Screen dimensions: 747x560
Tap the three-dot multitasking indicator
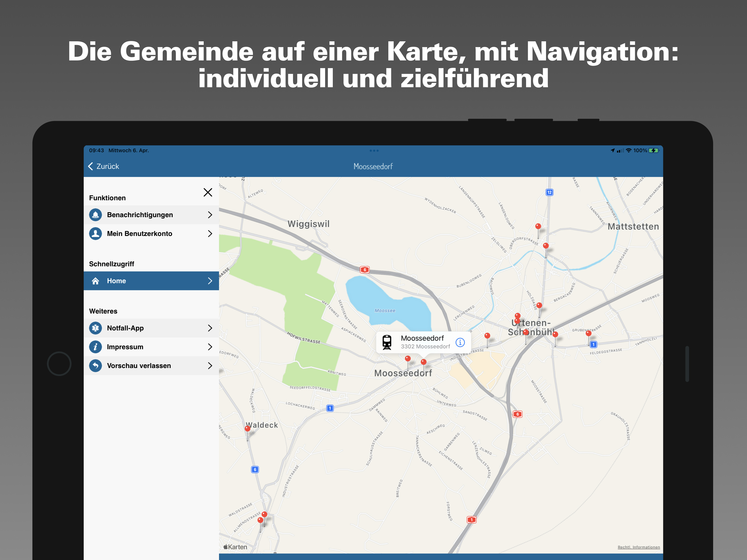(374, 151)
